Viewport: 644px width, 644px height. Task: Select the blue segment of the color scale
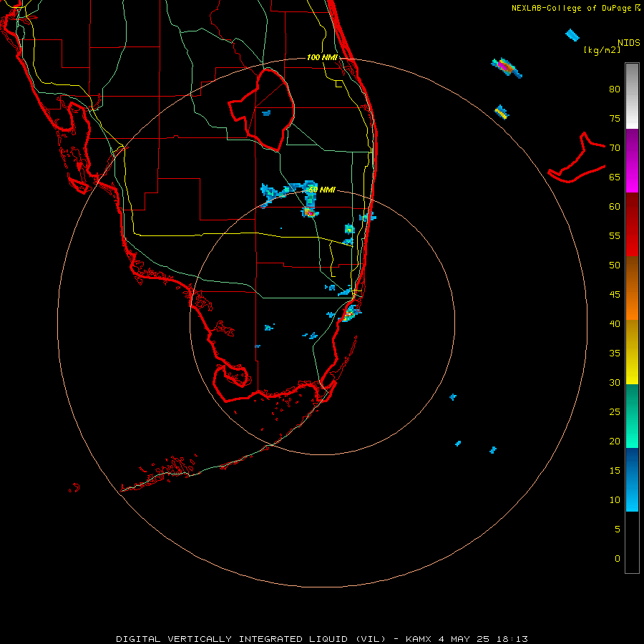pyautogui.click(x=632, y=479)
